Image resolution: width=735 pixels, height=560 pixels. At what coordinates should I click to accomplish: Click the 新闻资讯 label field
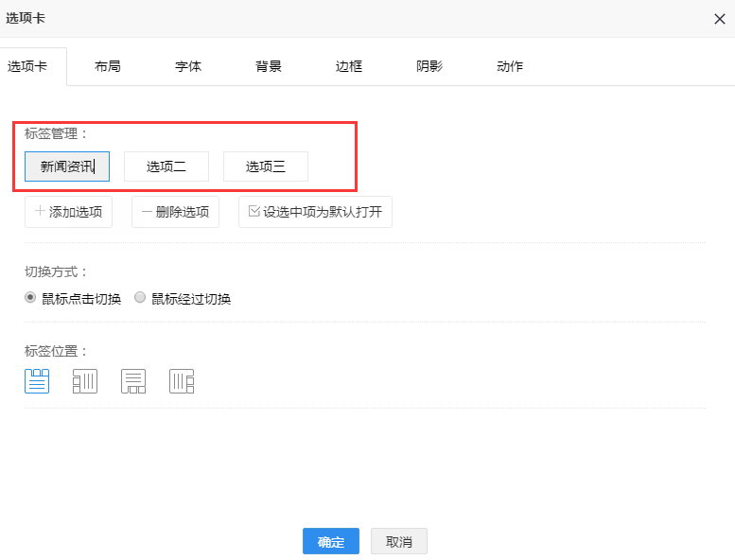(67, 166)
